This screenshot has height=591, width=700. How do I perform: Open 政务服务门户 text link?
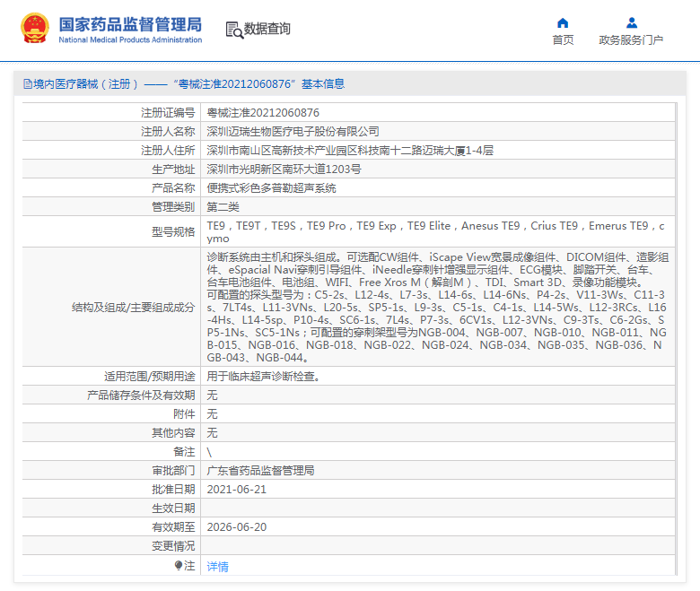(x=631, y=40)
